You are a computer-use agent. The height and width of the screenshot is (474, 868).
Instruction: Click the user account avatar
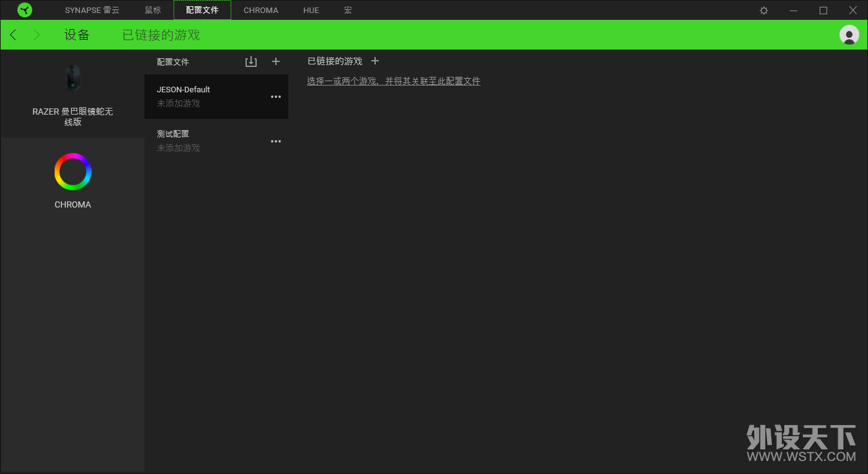[x=849, y=35]
